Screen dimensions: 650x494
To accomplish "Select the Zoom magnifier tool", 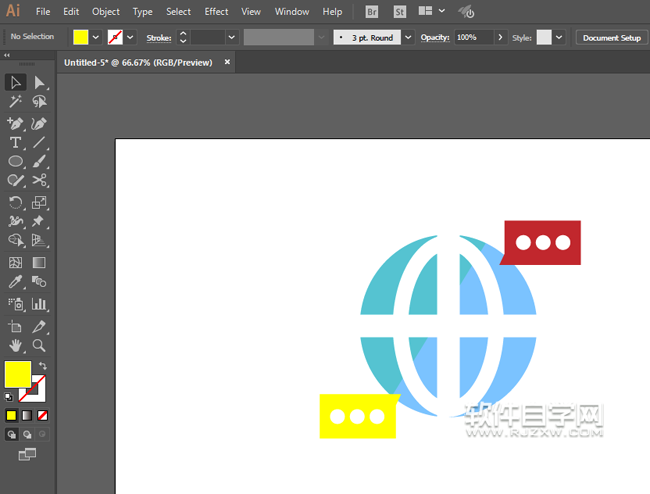I will (40, 345).
